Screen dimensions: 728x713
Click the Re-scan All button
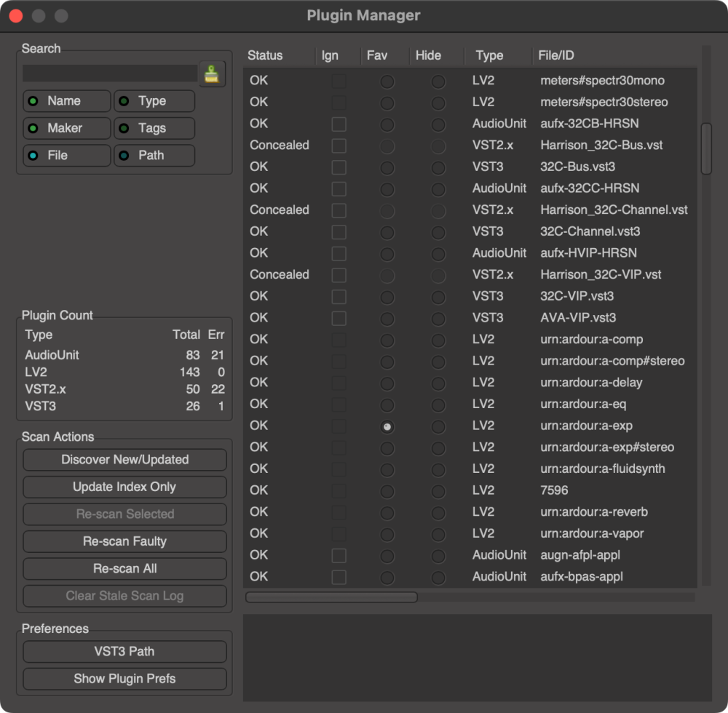(x=124, y=568)
